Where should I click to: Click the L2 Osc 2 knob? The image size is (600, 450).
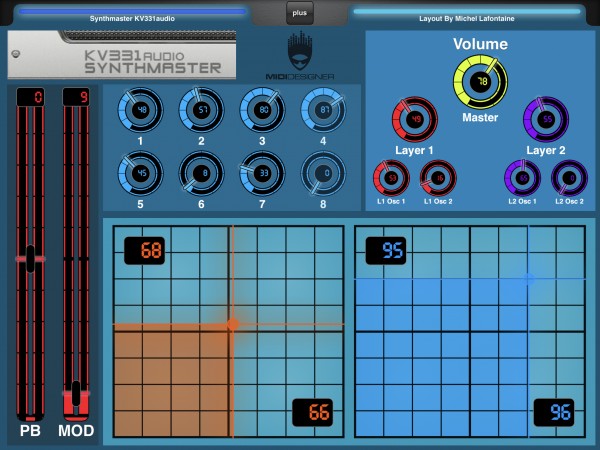point(569,178)
